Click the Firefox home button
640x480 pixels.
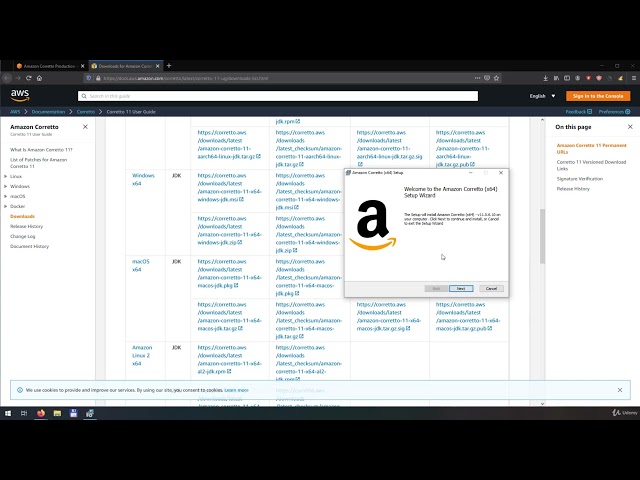pos(39,78)
